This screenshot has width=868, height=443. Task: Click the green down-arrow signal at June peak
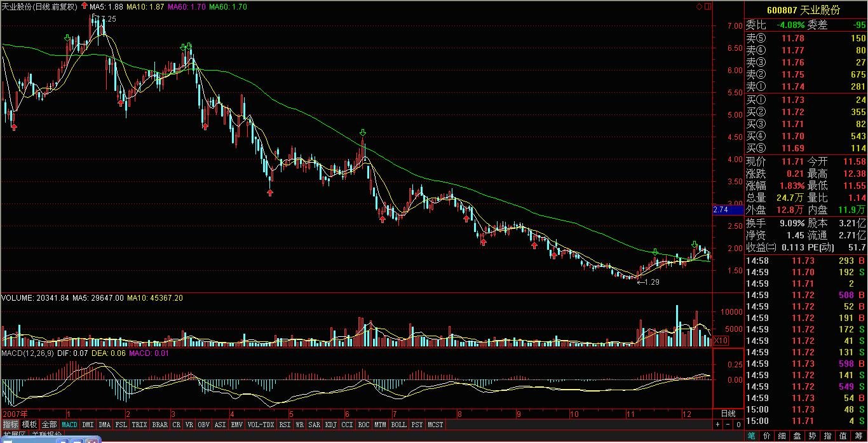[363, 133]
